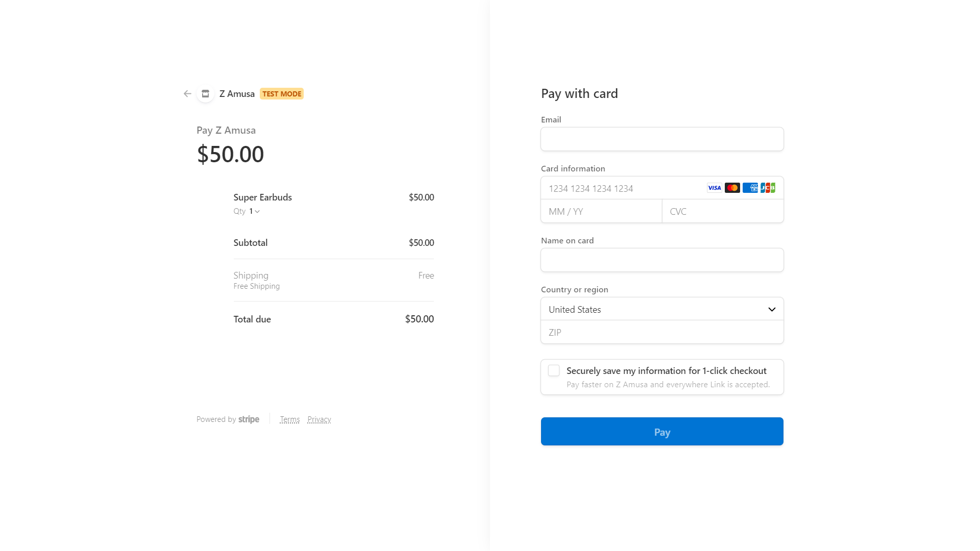Enable securely save my information checkbox
Image resolution: width=980 pixels, height=551 pixels.
pyautogui.click(x=553, y=370)
